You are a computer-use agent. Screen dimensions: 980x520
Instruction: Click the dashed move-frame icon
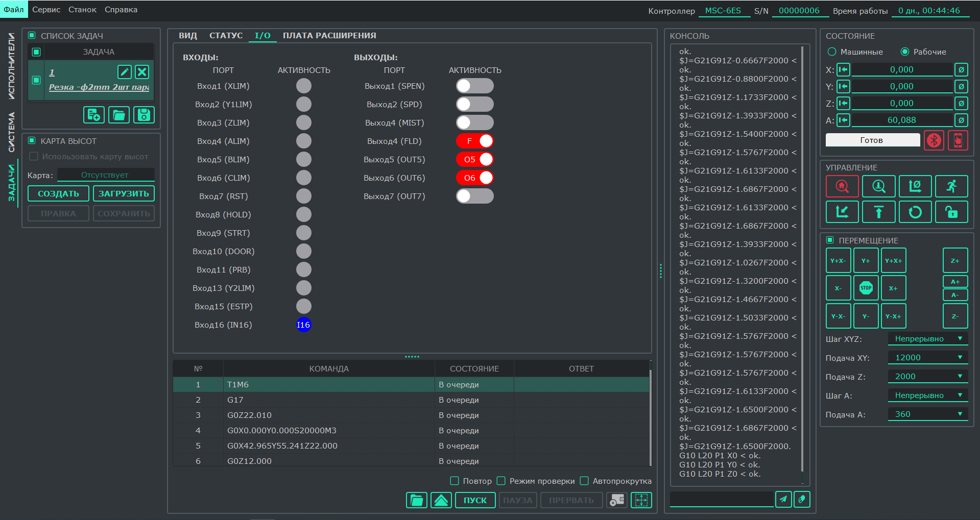(x=641, y=500)
